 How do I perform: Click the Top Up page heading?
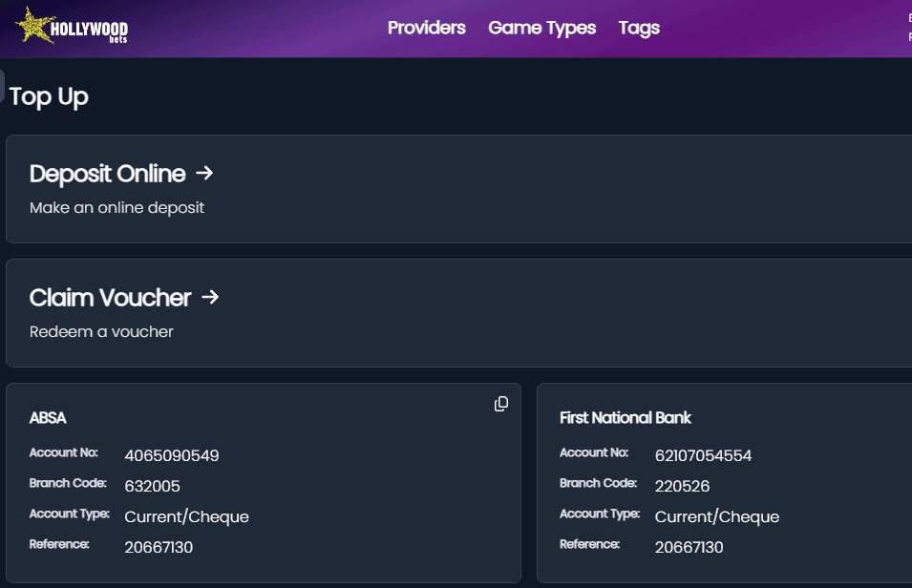click(x=49, y=96)
